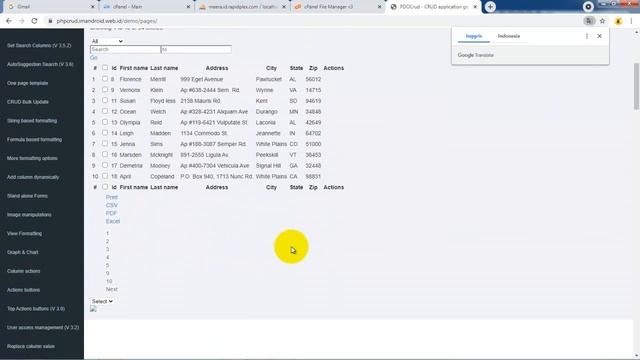The width and height of the screenshot is (640, 360).
Task: Click the Excel export link
Action: tap(113, 221)
